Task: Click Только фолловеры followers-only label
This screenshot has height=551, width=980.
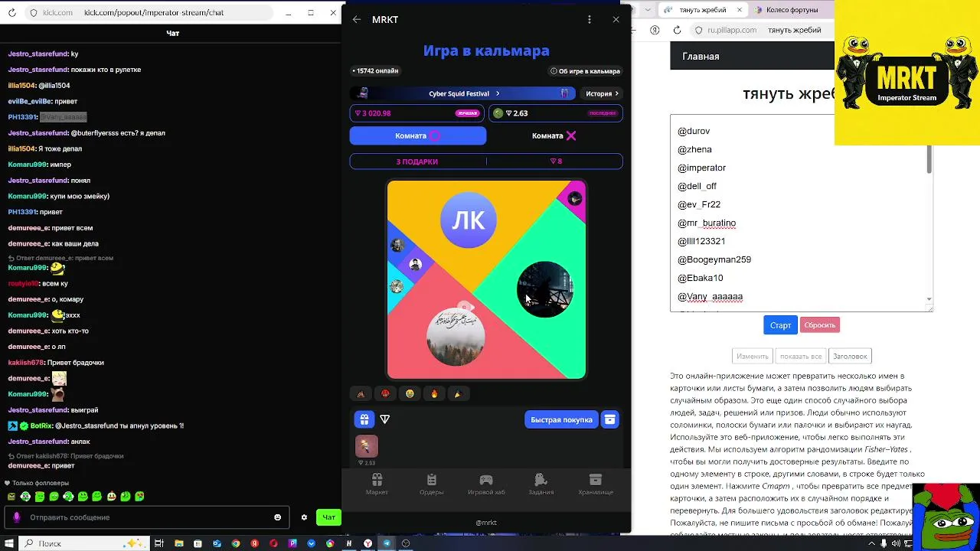Action: tap(40, 483)
